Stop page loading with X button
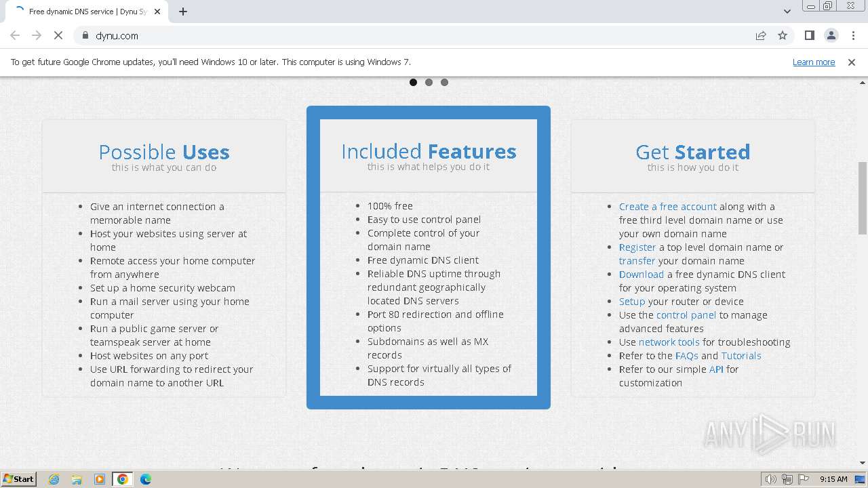The height and width of the screenshot is (488, 868). coord(58,35)
